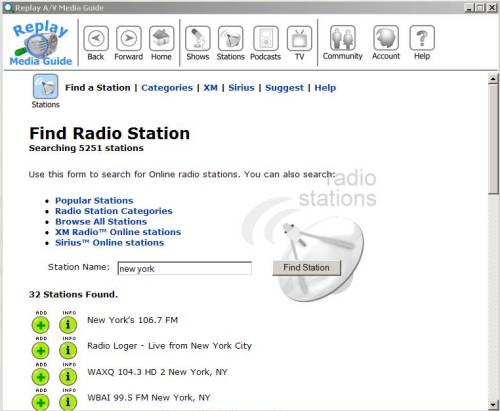Open the Browse All Stations link
Screen dimensions: 500x411
point(101,222)
